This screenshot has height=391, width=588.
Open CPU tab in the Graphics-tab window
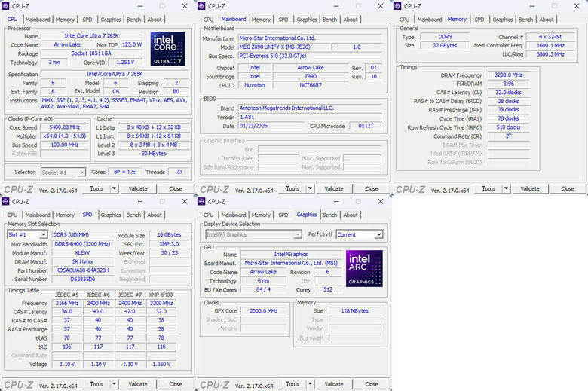(209, 215)
